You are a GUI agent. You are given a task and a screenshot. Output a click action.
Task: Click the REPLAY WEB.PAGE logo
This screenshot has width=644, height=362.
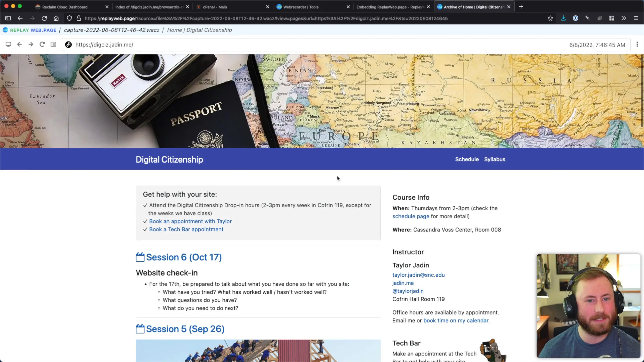[x=30, y=30]
